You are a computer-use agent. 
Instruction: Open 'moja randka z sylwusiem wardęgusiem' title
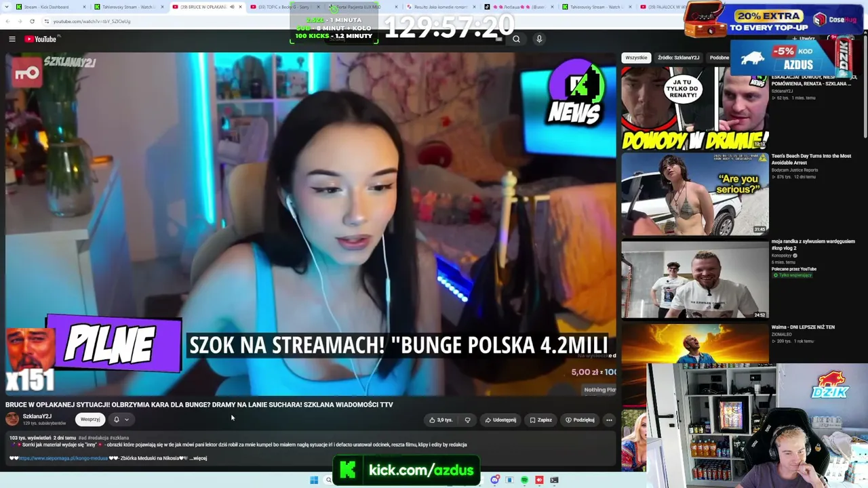click(x=813, y=245)
